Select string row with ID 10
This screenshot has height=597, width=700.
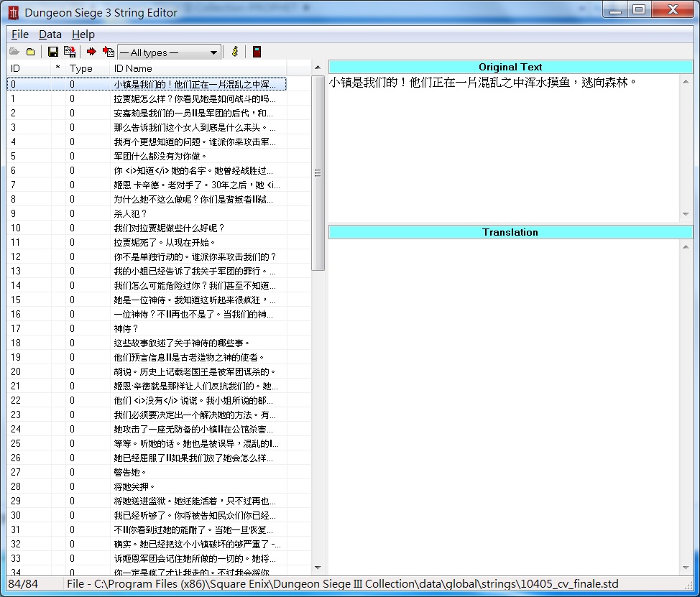pos(147,228)
